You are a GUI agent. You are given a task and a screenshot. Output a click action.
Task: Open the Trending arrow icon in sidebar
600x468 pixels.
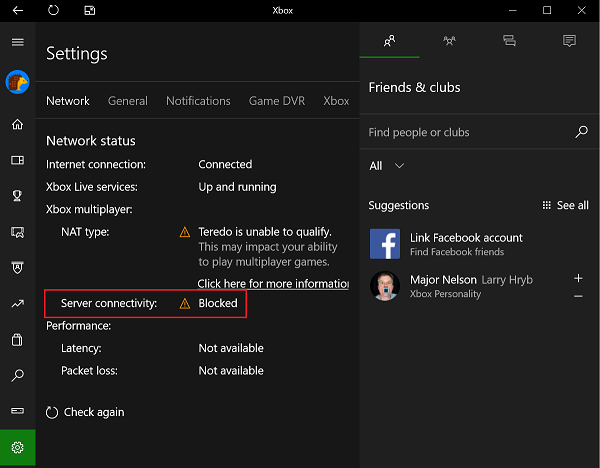[x=17, y=303]
